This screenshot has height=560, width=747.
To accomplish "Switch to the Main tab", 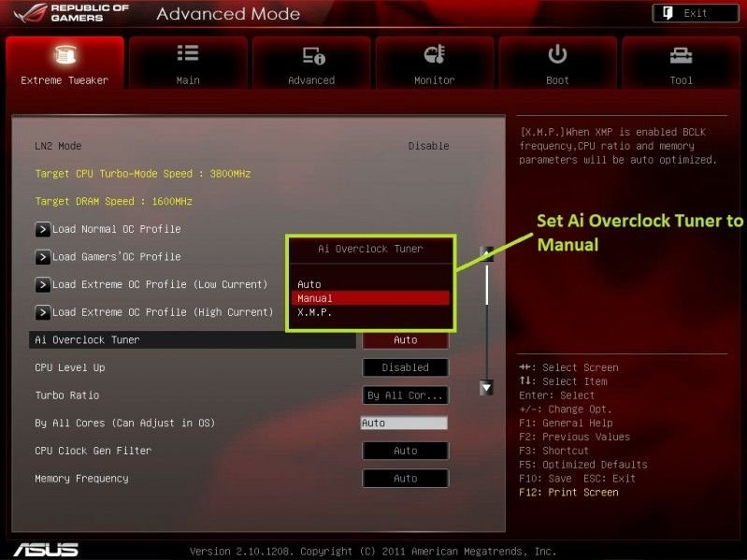I will tap(188, 63).
